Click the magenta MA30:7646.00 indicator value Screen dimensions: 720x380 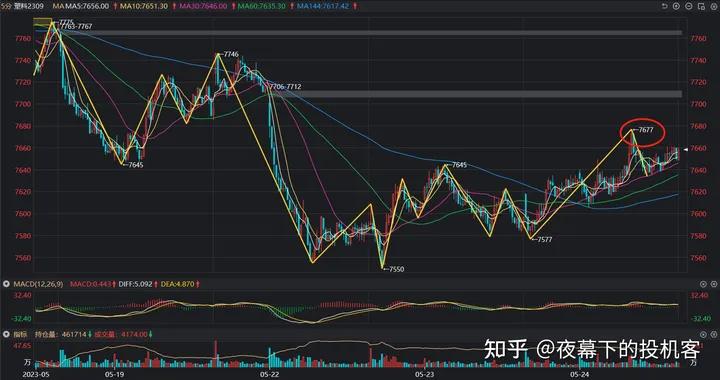202,6
